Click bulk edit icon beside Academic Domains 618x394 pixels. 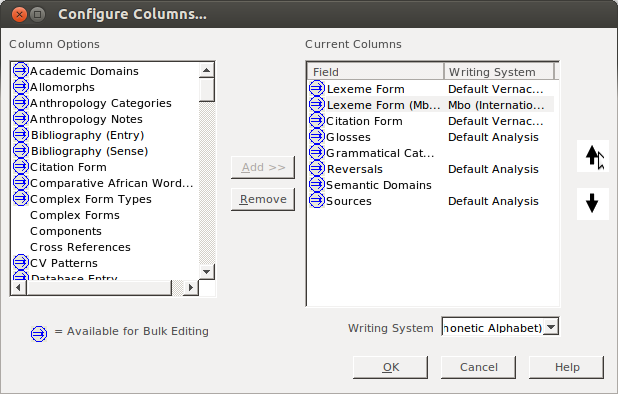(20, 70)
